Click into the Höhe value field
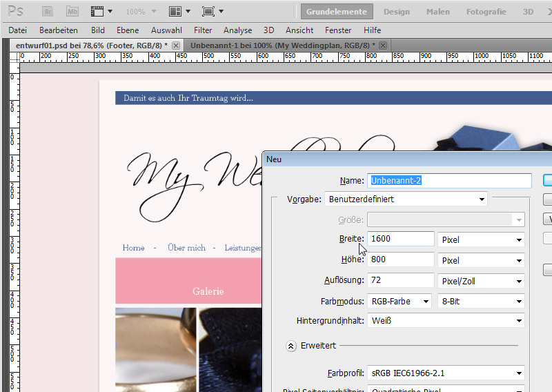The image size is (552, 392). coord(400,260)
